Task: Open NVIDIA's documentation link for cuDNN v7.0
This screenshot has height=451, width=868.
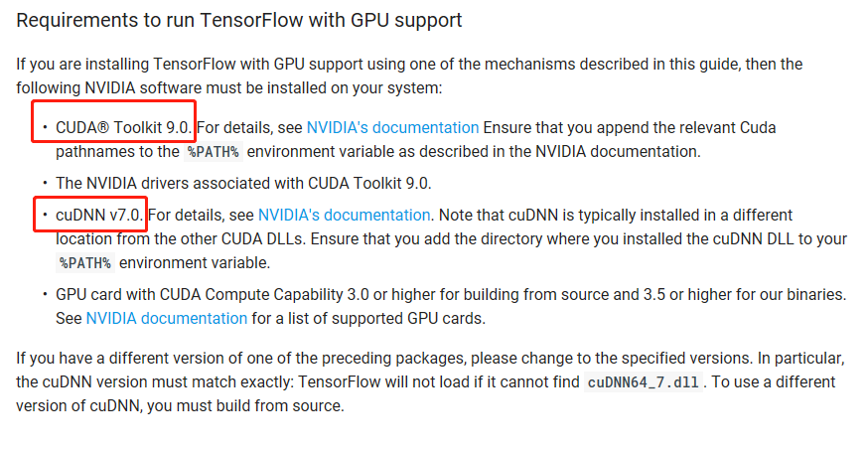Action: [344, 215]
